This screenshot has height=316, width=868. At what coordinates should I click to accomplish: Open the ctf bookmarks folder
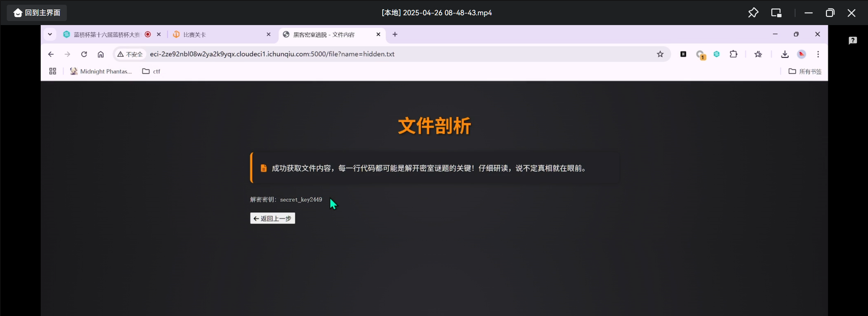(x=151, y=71)
